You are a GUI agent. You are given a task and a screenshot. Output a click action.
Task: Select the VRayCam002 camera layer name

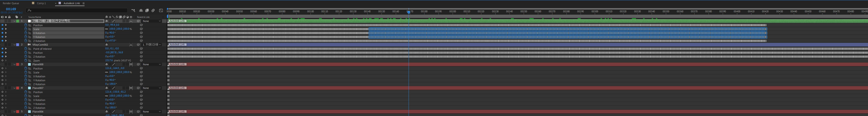pyautogui.click(x=40, y=44)
